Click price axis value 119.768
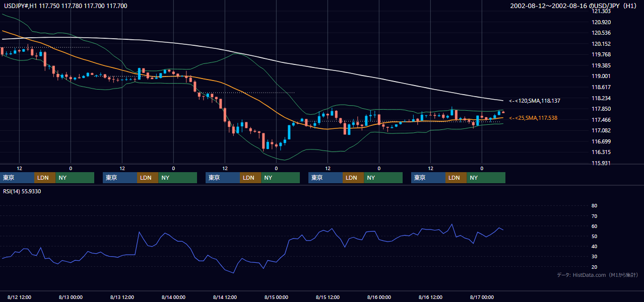 click(601, 54)
